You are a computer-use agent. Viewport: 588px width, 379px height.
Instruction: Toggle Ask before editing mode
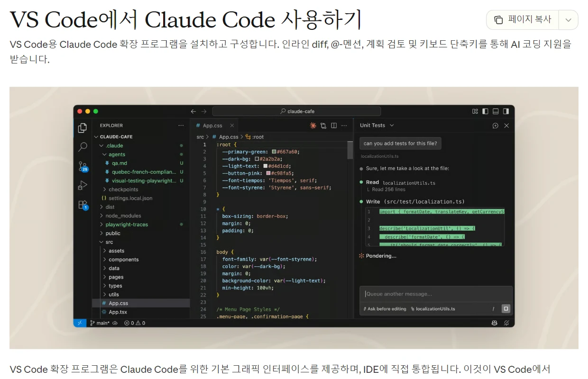coord(385,309)
